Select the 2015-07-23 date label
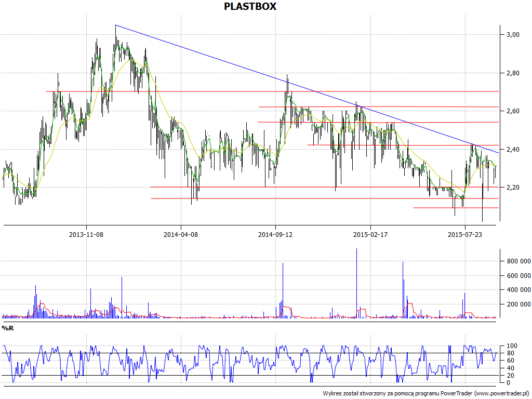 (x=465, y=234)
